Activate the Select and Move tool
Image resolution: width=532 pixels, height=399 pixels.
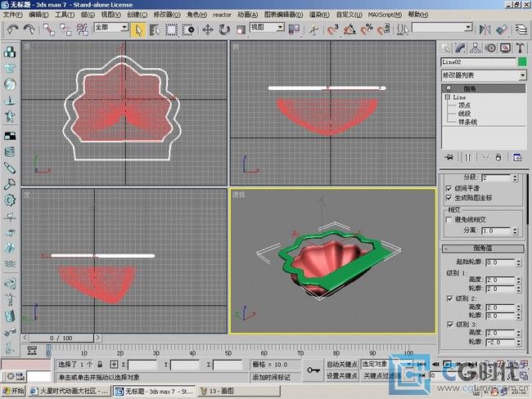pyautogui.click(x=208, y=29)
